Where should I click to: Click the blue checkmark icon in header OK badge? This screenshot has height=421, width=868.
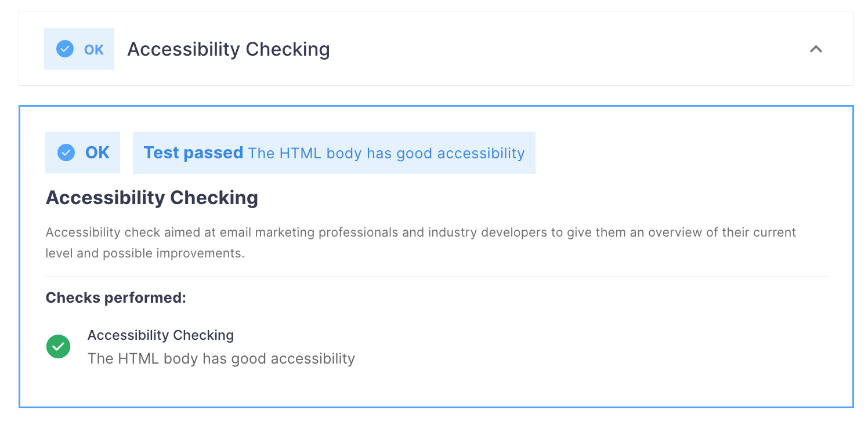(x=65, y=49)
